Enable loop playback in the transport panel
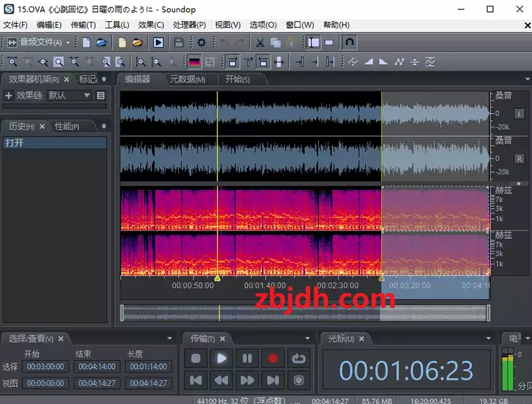The height and width of the screenshot is (404, 532). tap(299, 358)
